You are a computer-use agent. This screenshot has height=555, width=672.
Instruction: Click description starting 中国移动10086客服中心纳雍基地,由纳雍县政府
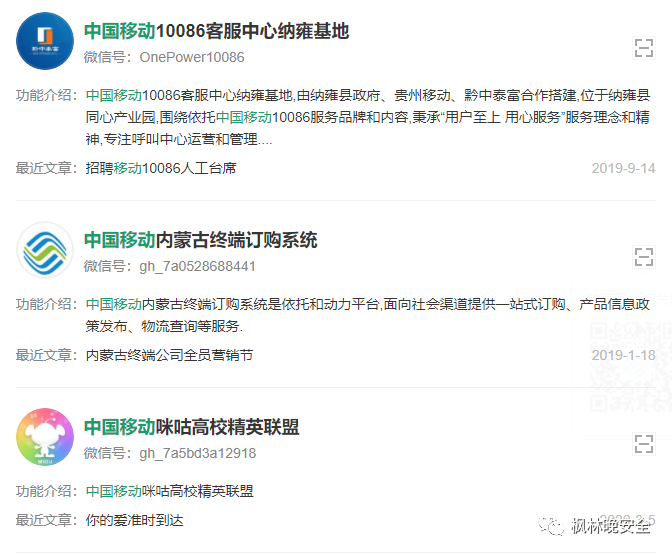pos(368,117)
